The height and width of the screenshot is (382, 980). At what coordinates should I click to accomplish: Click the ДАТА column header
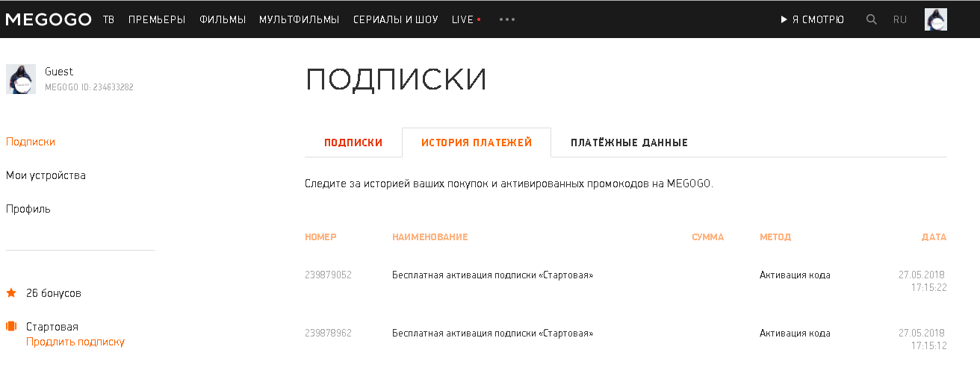tap(934, 237)
